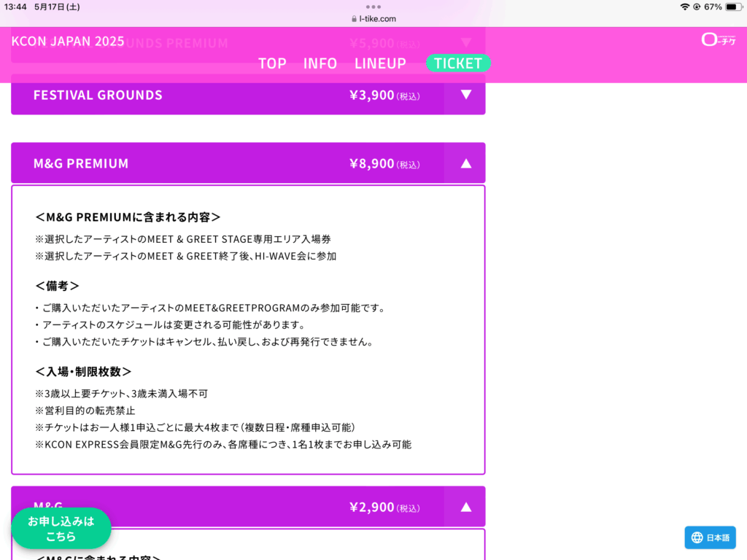Select the TICKET tab
The image size is (747, 560).
pos(458,63)
